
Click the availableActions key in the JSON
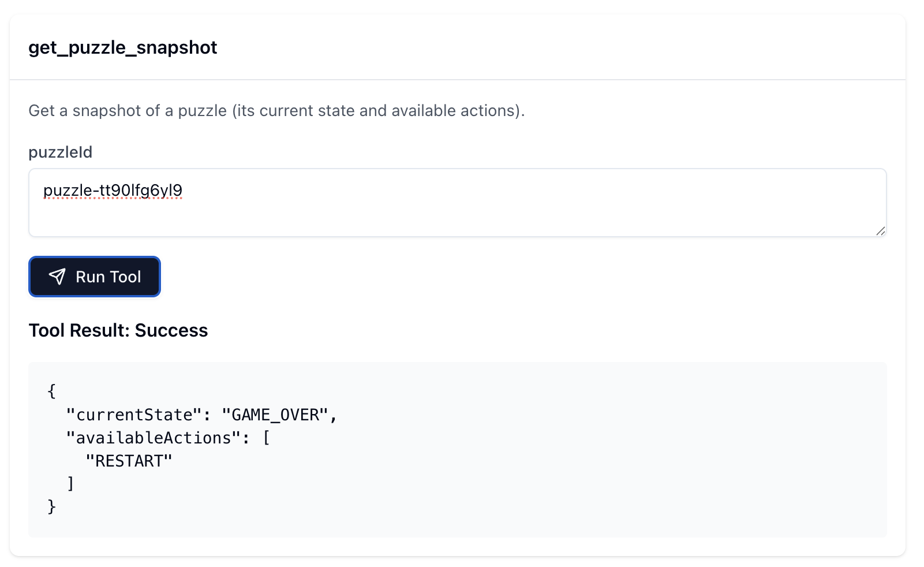tap(152, 437)
